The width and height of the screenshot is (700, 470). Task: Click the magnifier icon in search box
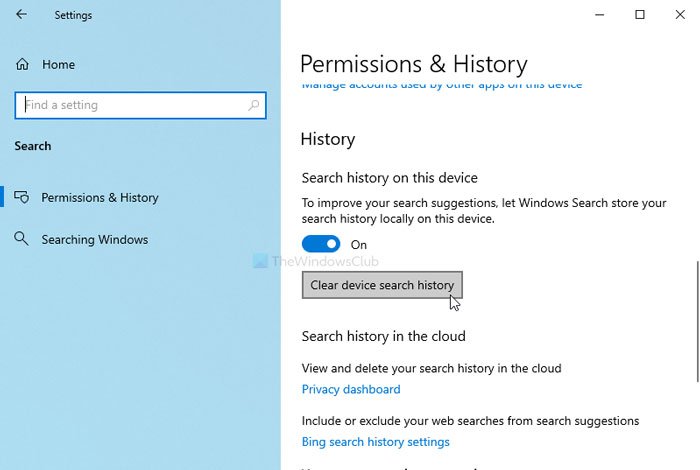coord(254,105)
